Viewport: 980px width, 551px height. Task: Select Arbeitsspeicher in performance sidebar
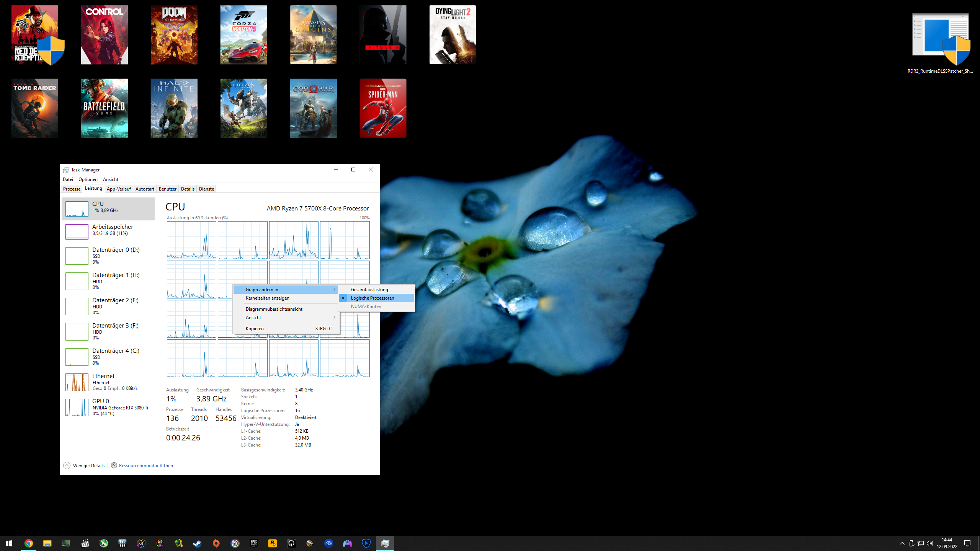tap(108, 231)
